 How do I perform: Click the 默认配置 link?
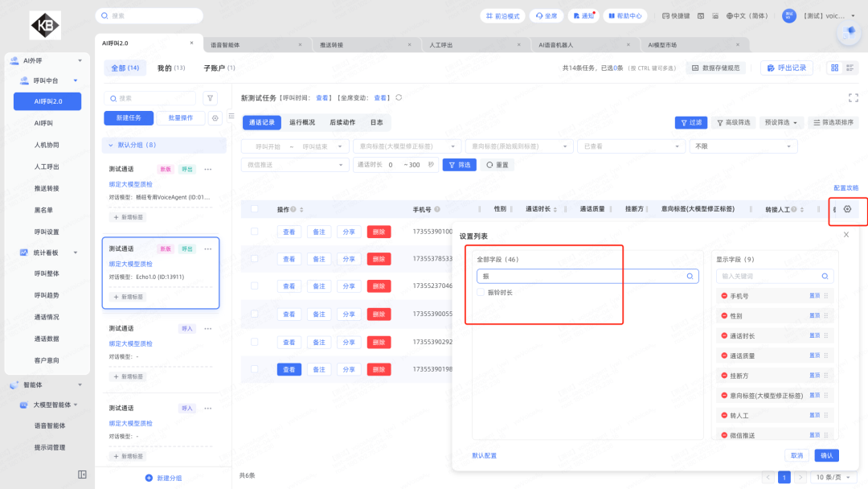484,456
